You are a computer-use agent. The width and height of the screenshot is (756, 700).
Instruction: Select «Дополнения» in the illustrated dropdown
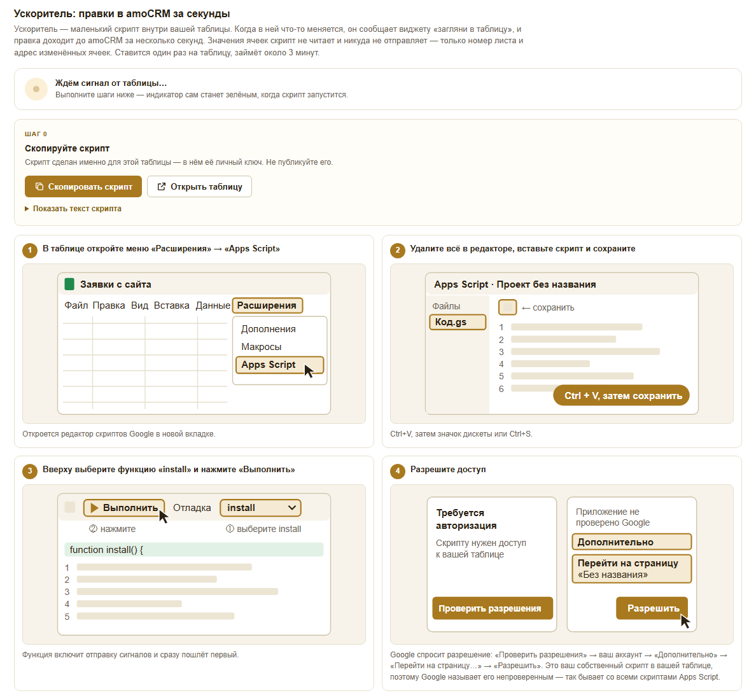(269, 329)
